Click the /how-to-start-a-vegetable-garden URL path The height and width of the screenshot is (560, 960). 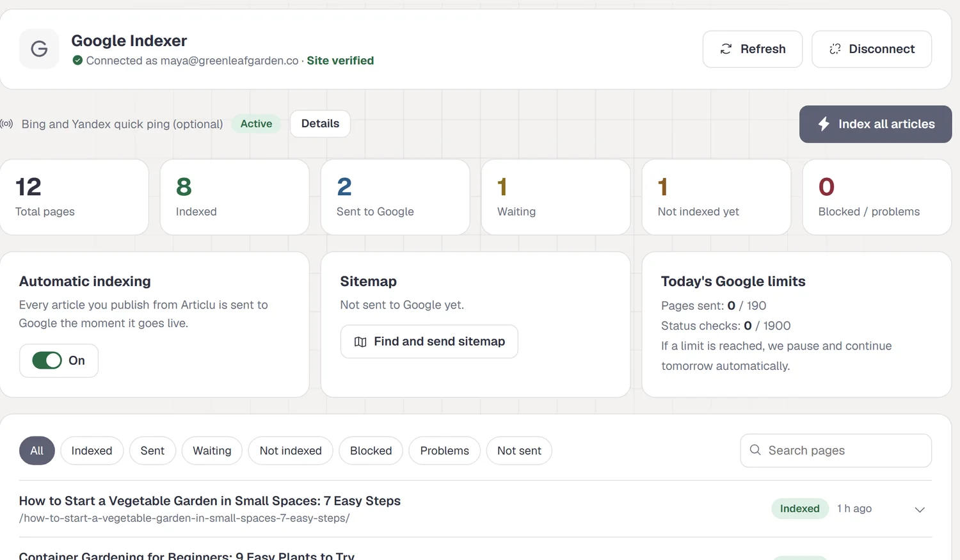184,518
